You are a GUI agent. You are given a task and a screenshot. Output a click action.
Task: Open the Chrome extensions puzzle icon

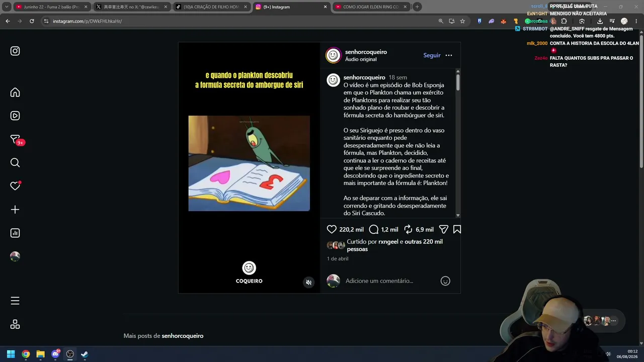click(564, 21)
